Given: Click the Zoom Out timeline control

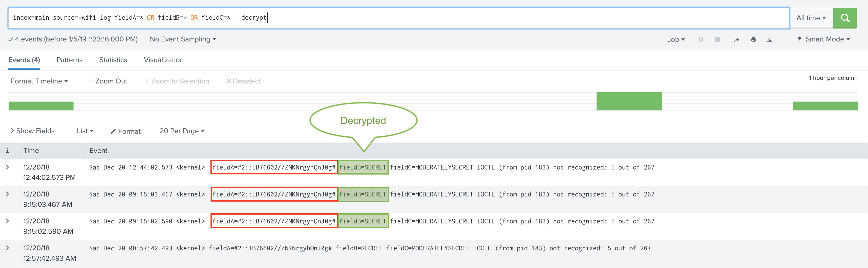Looking at the screenshot, I should click(x=107, y=81).
